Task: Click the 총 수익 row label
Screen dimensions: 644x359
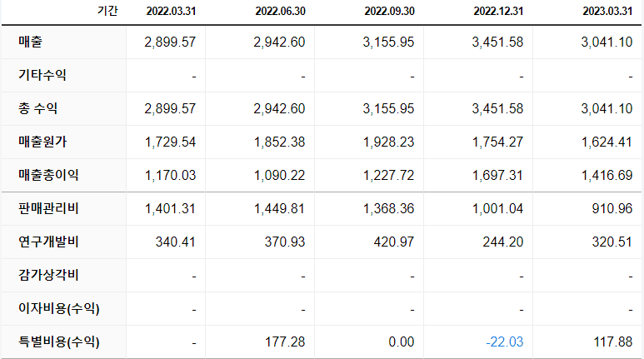Action: 37,108
